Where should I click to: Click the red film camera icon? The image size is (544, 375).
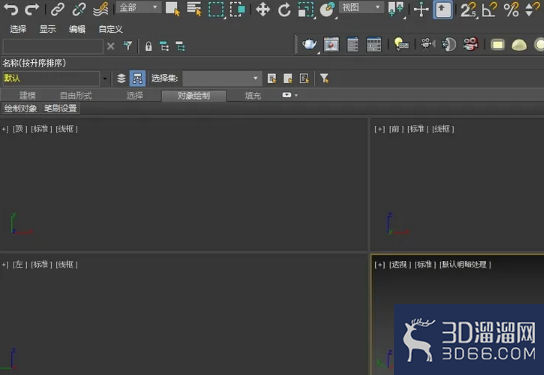pos(470,44)
